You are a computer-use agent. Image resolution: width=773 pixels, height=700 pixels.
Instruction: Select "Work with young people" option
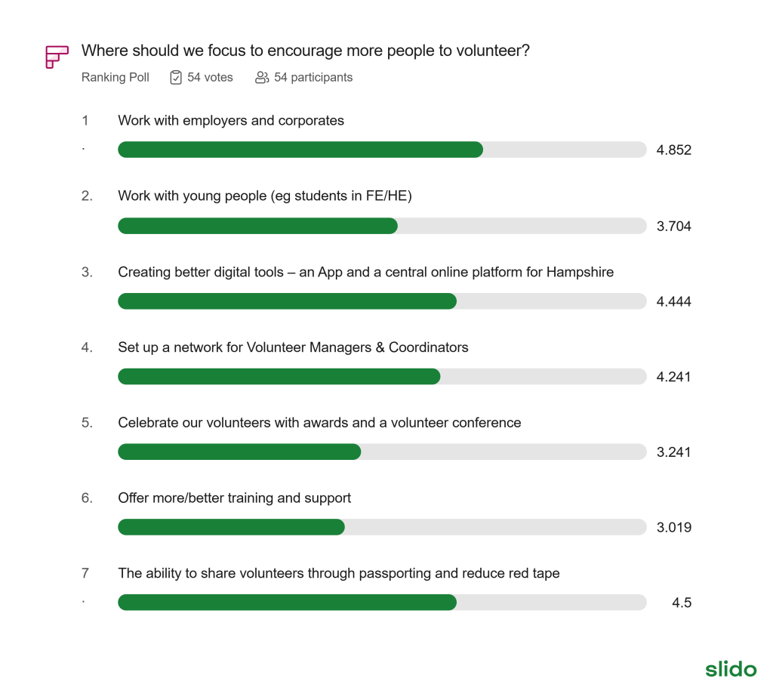[x=264, y=196]
